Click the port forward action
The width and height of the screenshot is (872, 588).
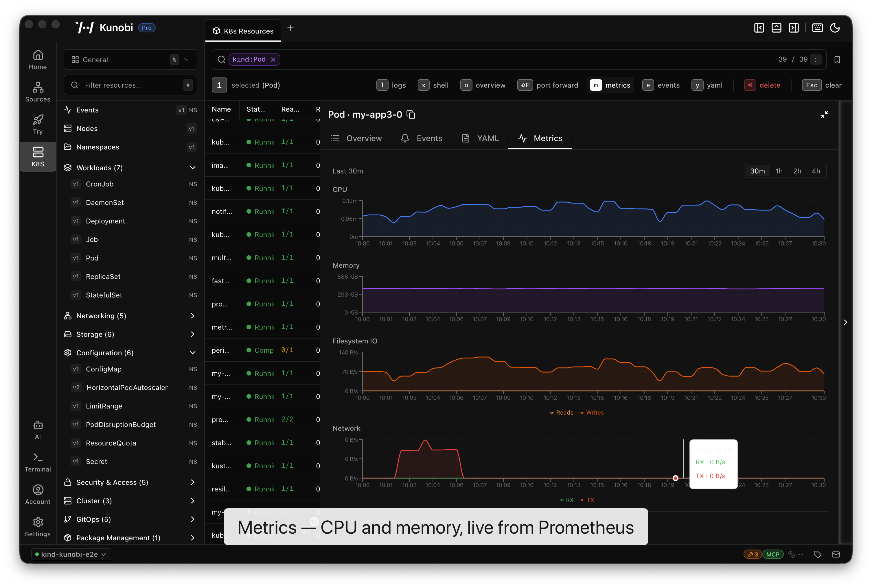click(x=548, y=85)
